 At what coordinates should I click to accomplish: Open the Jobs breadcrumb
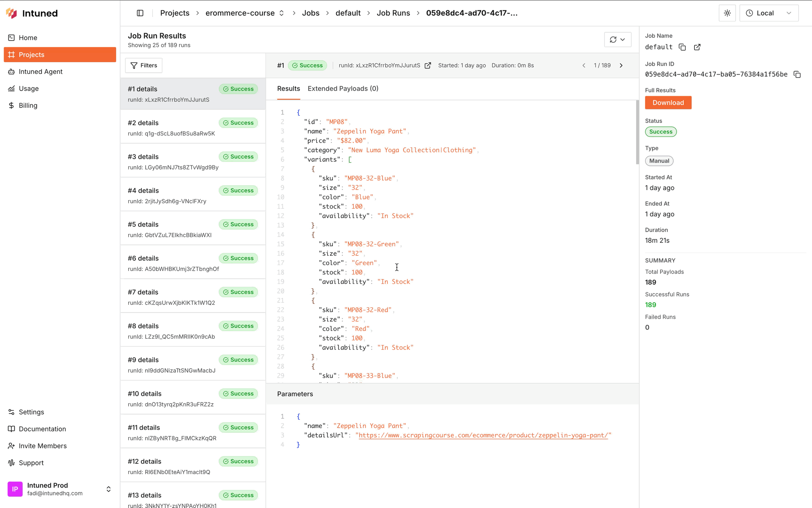(x=311, y=13)
